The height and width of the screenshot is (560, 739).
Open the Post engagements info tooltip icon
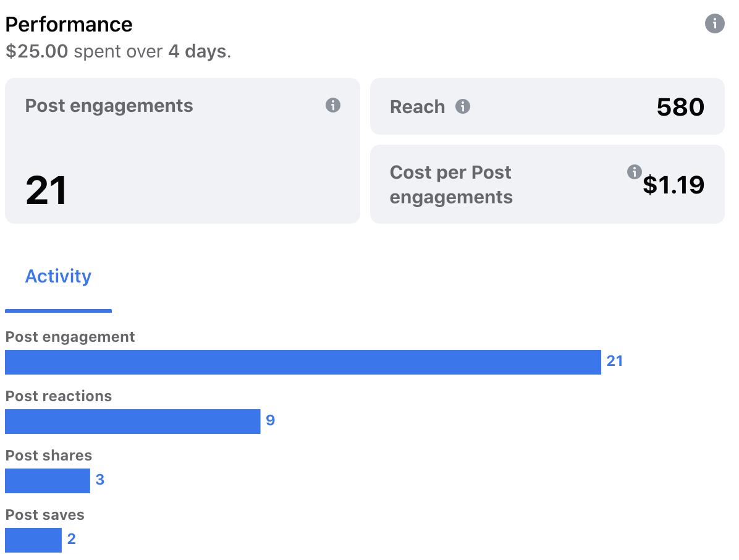[333, 105]
